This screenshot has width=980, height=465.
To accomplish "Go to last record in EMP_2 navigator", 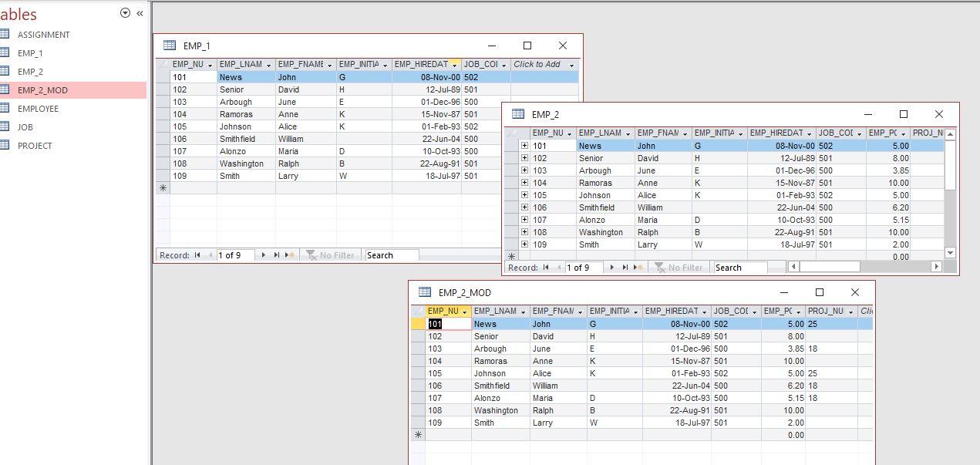I will point(625,268).
